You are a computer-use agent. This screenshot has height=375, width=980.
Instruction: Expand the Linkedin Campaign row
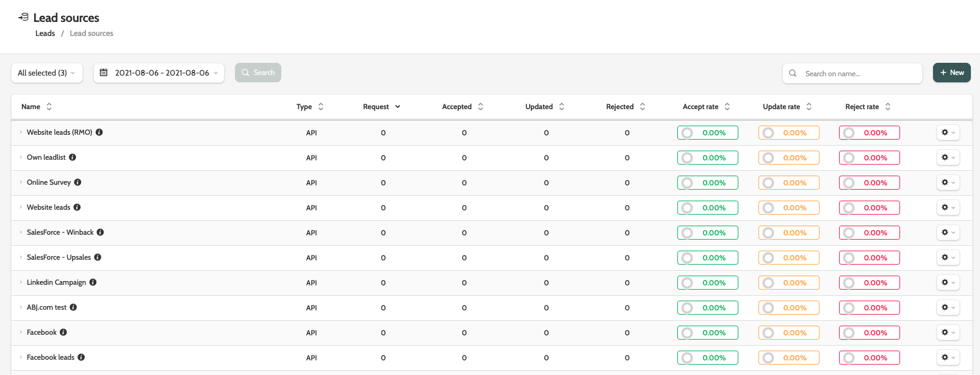coord(21,282)
